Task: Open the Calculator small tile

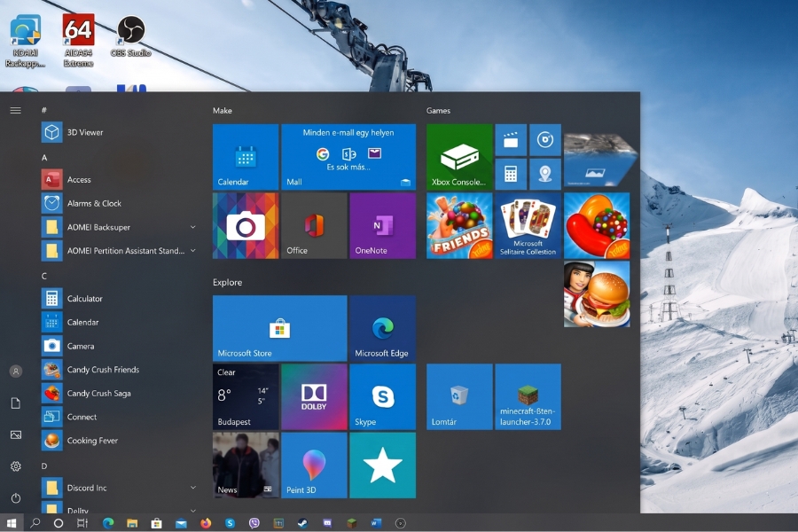Action: [x=511, y=174]
